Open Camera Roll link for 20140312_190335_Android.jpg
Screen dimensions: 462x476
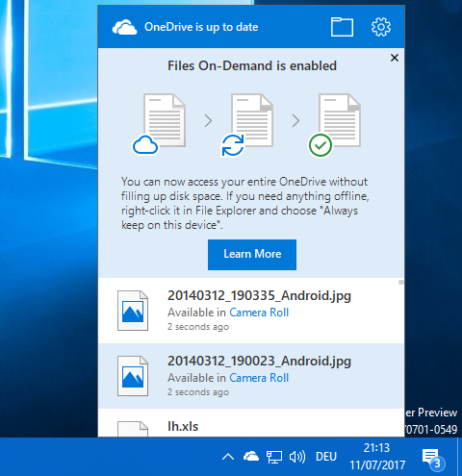(259, 313)
